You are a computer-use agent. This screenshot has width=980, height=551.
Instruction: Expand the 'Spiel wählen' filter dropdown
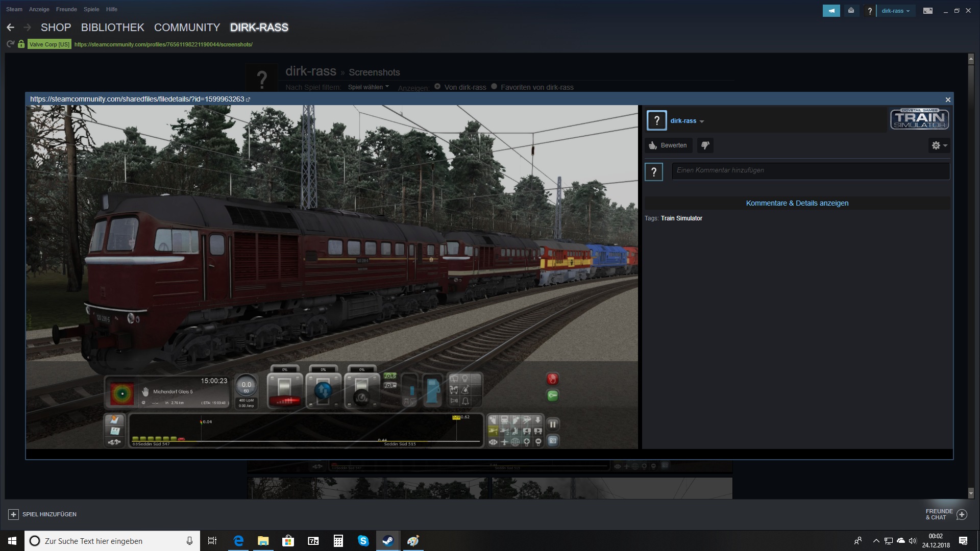click(x=368, y=87)
